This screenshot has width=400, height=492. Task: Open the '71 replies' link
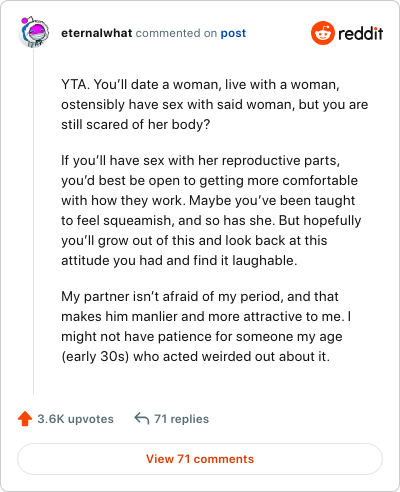tap(182, 419)
